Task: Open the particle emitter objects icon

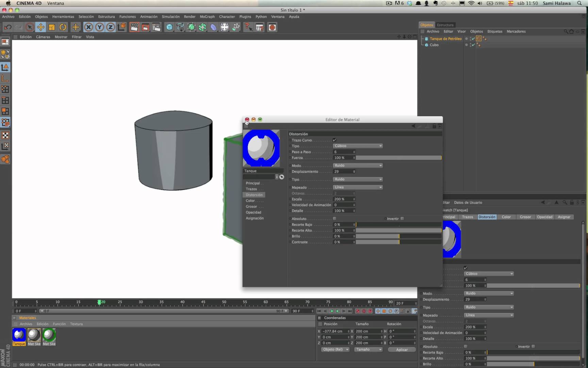Action: (x=236, y=27)
